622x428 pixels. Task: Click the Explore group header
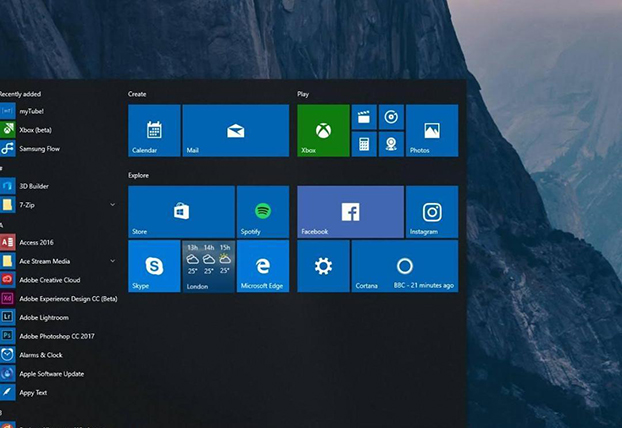pyautogui.click(x=138, y=175)
